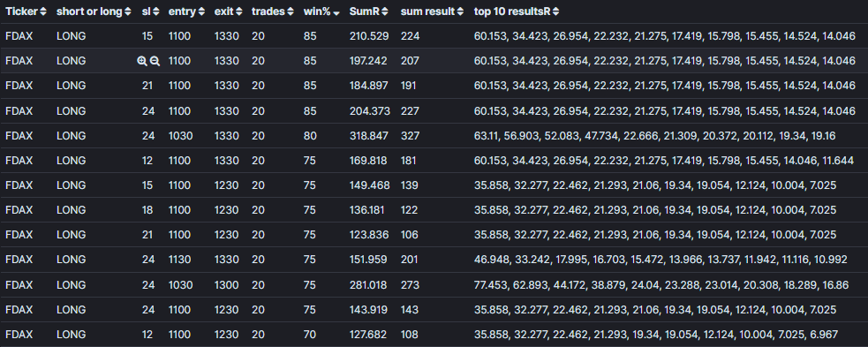Select SumR value 151.959

click(369, 260)
